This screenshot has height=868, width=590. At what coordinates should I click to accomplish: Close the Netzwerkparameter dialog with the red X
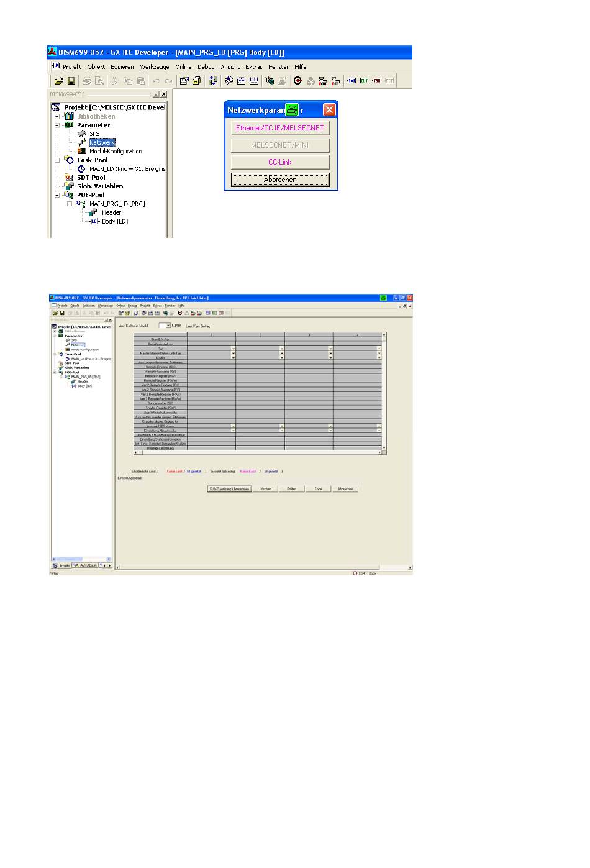pos(329,110)
